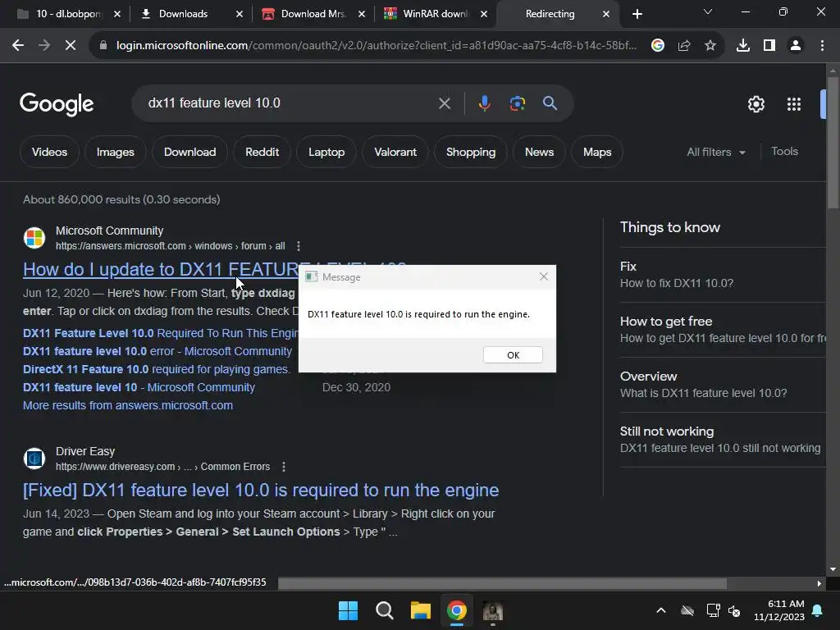Screen dimensions: 840x630
Task: Click the Google logo
Action: (x=57, y=104)
